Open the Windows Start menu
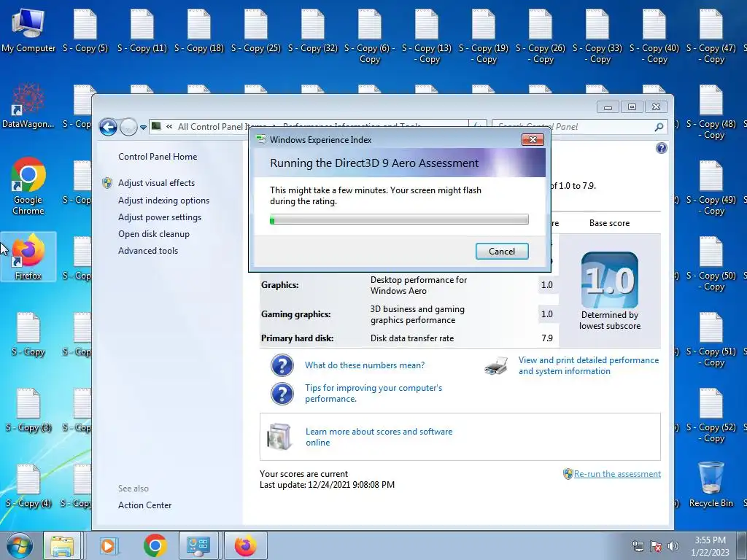The image size is (747, 560). point(19,545)
